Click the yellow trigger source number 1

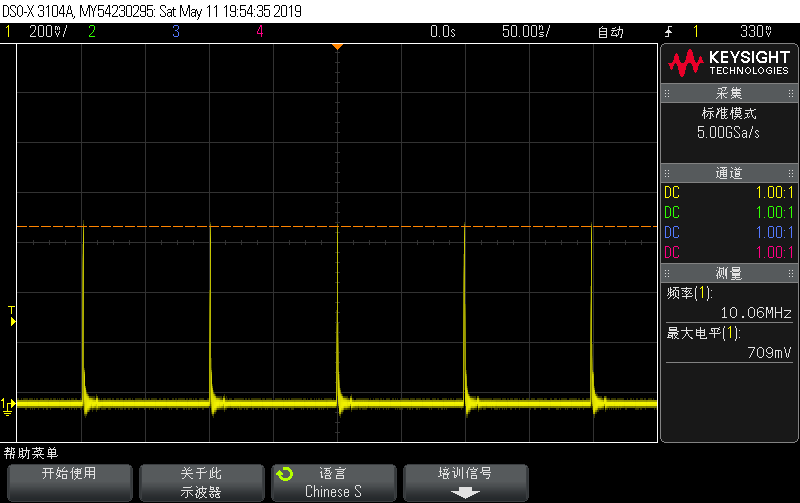pos(695,32)
